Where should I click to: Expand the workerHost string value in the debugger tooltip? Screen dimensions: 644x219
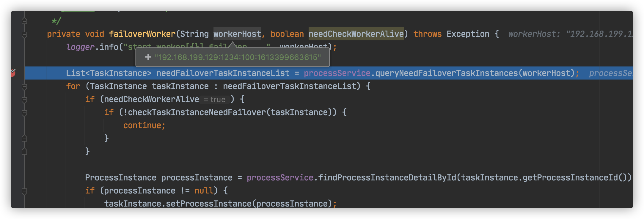click(148, 57)
